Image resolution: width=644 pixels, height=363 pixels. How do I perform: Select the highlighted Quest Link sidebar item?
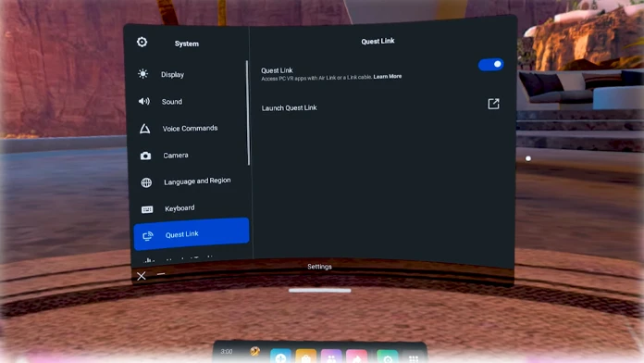192,234
